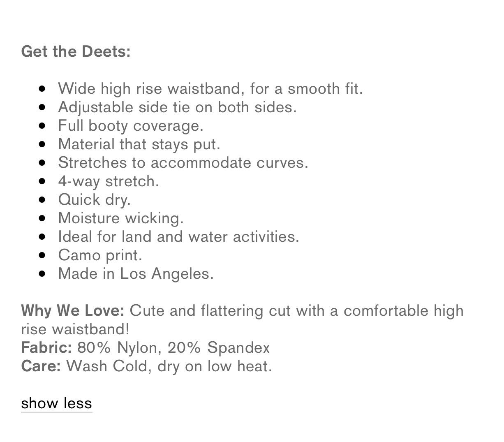
Task: Click Ideal for land and water activities
Action: 178,236
